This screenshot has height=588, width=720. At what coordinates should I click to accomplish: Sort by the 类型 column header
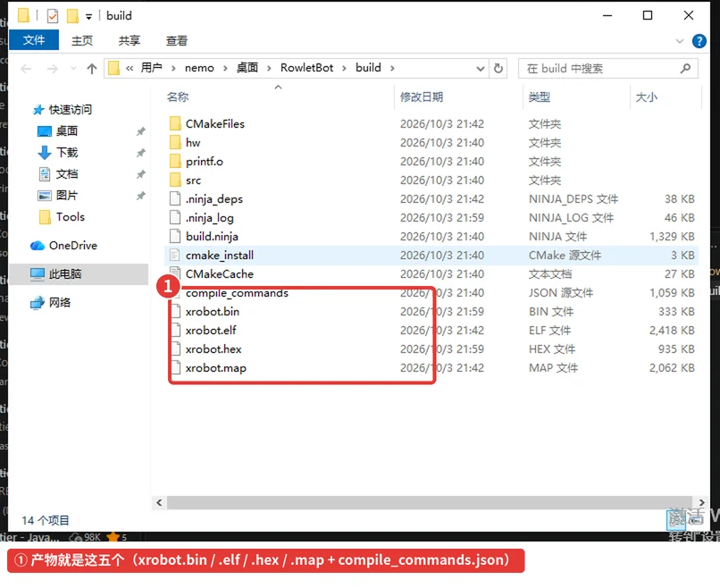click(x=539, y=97)
